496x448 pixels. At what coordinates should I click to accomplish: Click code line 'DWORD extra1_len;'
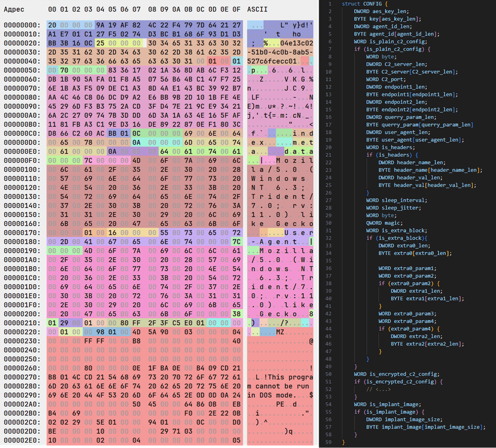416,291
